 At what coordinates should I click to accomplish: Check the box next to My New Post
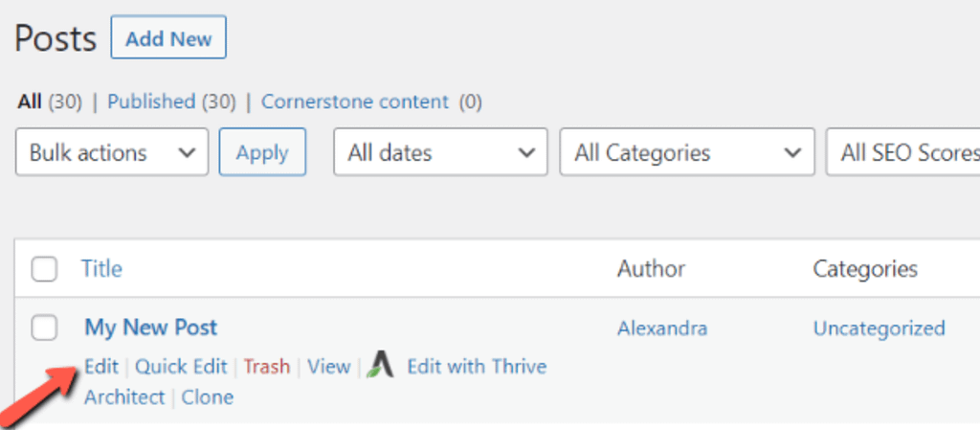[44, 328]
